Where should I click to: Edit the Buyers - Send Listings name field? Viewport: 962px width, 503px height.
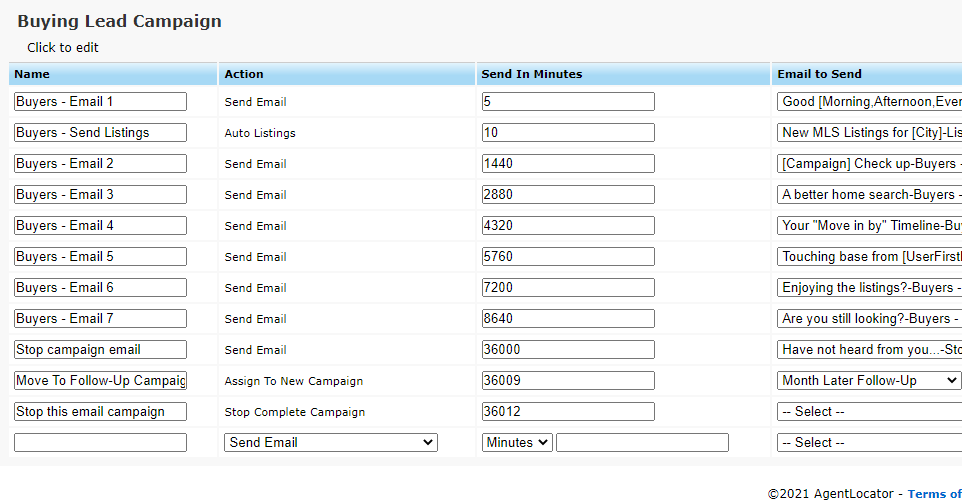[101, 132]
